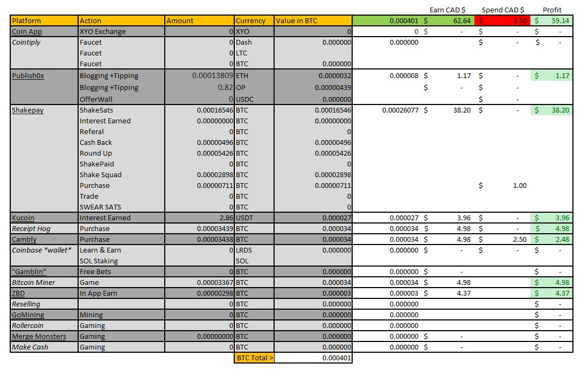The image size is (588, 370).
Task: Follow the ZBD platform link
Action: point(18,293)
